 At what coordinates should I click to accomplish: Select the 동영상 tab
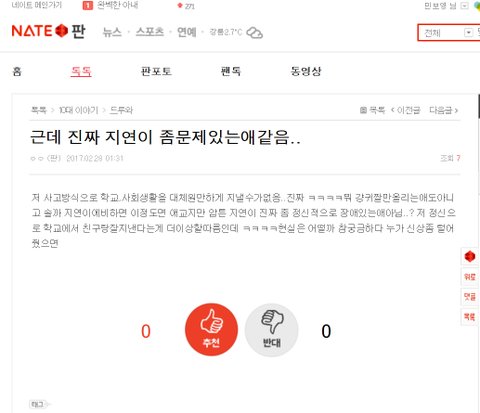pyautogui.click(x=306, y=71)
